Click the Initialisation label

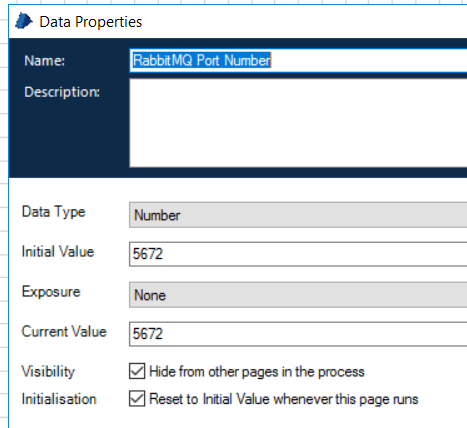(x=59, y=399)
